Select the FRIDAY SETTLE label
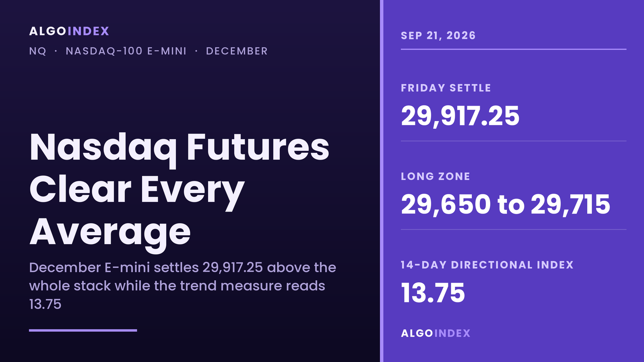The height and width of the screenshot is (362, 644). 446,88
